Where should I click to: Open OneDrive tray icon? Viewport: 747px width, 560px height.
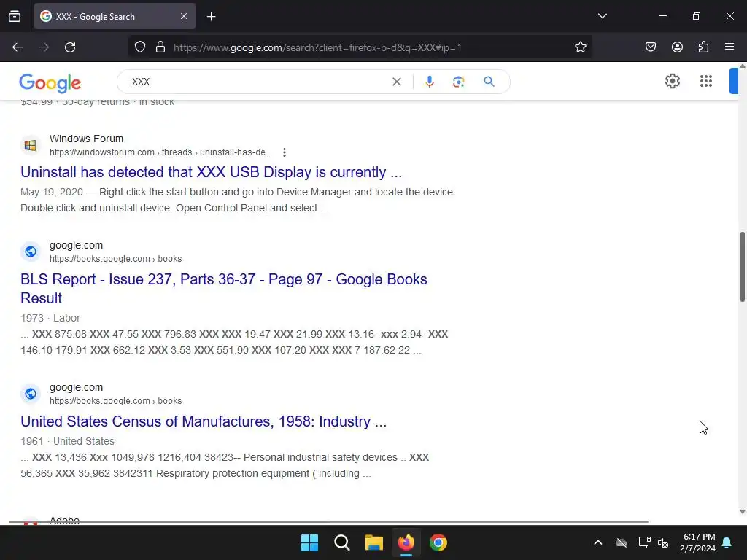(622, 542)
